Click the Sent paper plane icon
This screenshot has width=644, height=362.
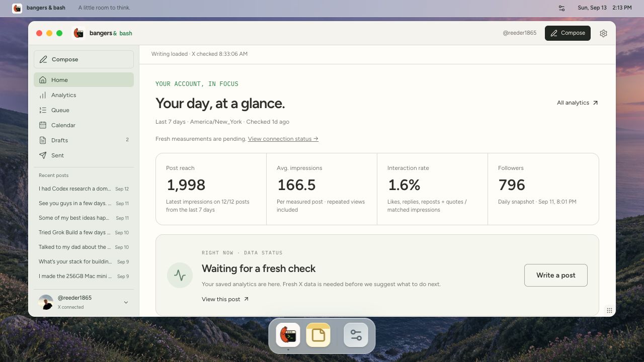point(43,155)
